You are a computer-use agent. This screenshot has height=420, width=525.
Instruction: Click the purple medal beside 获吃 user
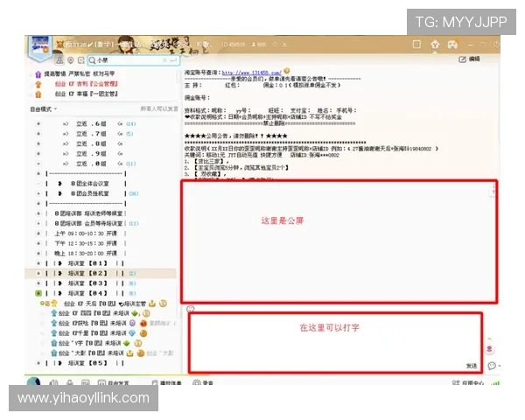[133, 323]
